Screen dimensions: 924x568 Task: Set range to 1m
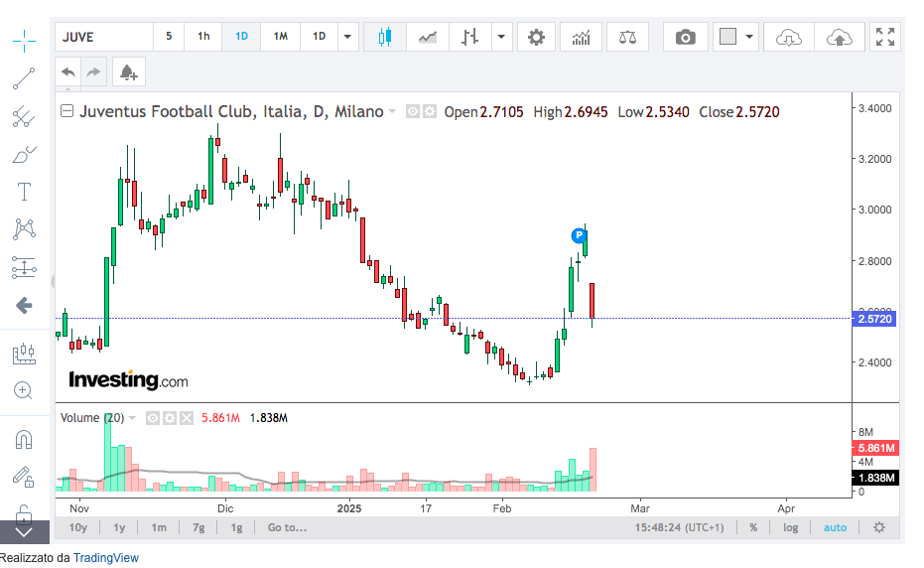click(x=159, y=527)
